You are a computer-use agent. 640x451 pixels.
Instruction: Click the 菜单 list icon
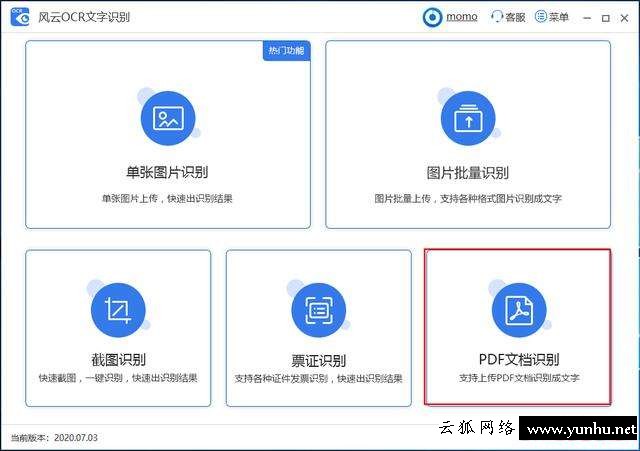tap(540, 16)
